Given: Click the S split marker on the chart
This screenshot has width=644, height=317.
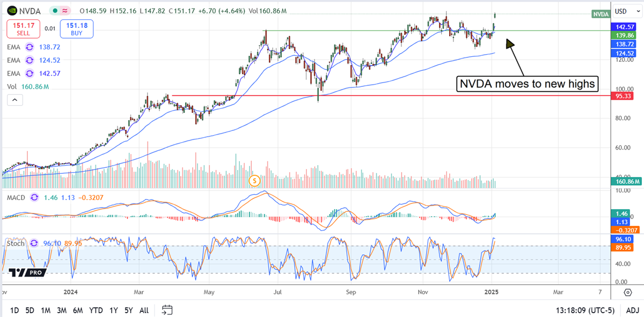Looking at the screenshot, I should click(x=254, y=181).
